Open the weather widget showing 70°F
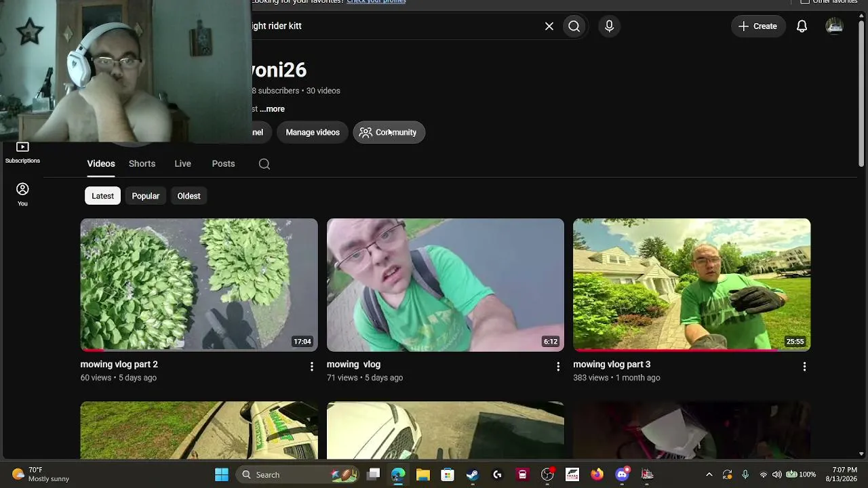The image size is (868, 488). point(41,474)
